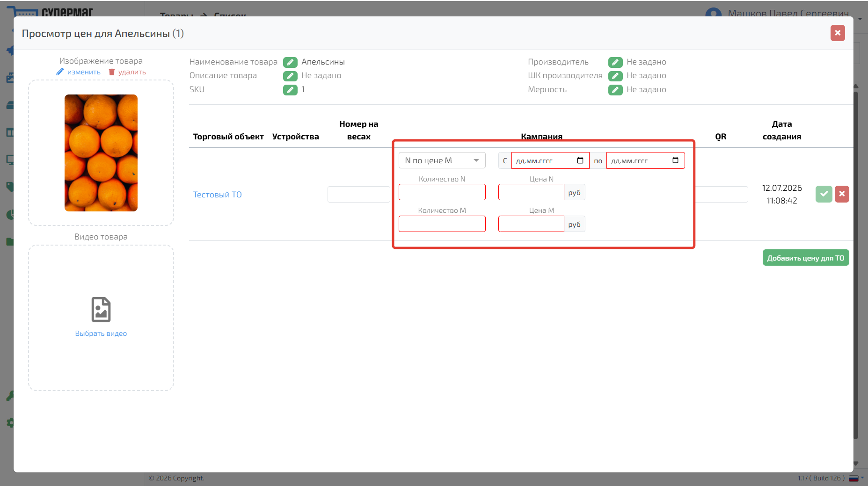Cancel the price row with red cross
868x486 pixels.
842,194
